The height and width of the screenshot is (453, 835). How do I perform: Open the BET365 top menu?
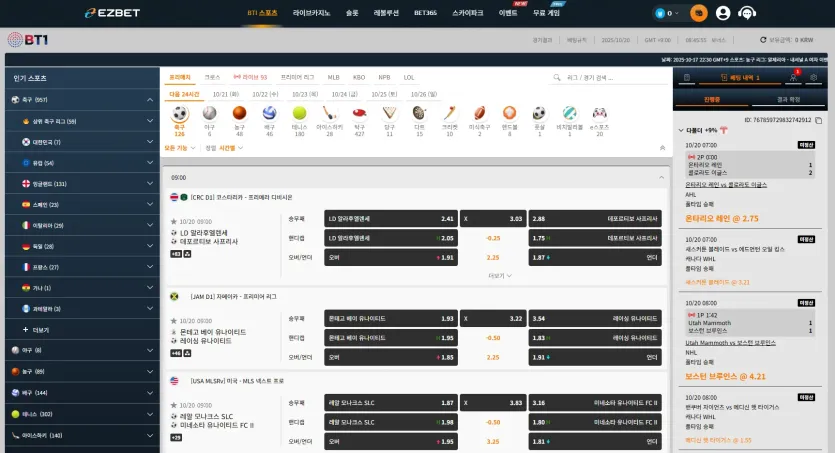point(425,13)
